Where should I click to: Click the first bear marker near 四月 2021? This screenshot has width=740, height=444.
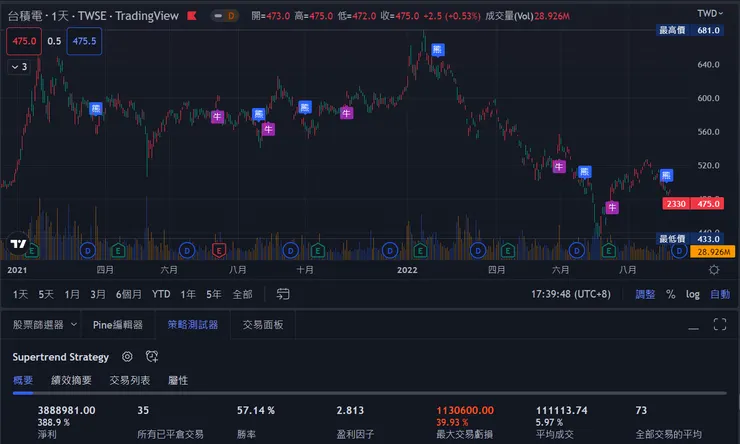96,109
